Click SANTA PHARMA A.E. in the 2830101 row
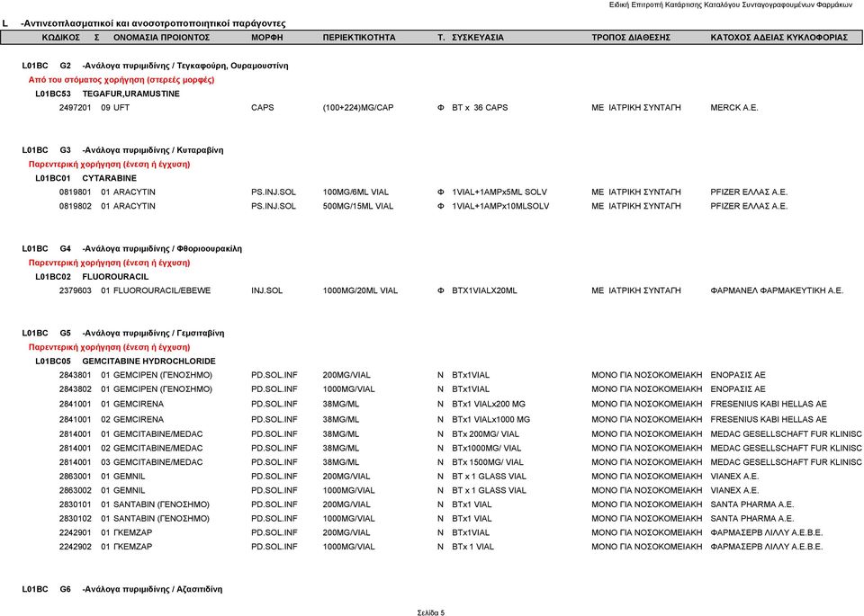The height and width of the screenshot is (616, 864). (x=752, y=504)
